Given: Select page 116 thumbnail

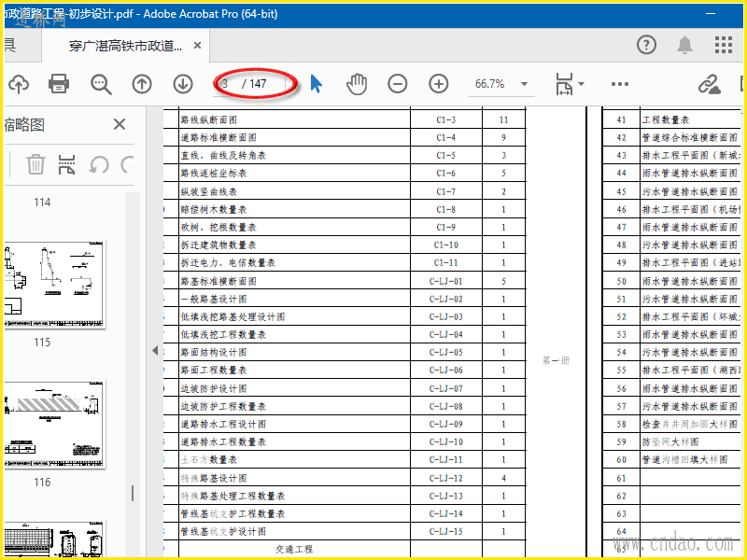Looking at the screenshot, I should pos(55,424).
